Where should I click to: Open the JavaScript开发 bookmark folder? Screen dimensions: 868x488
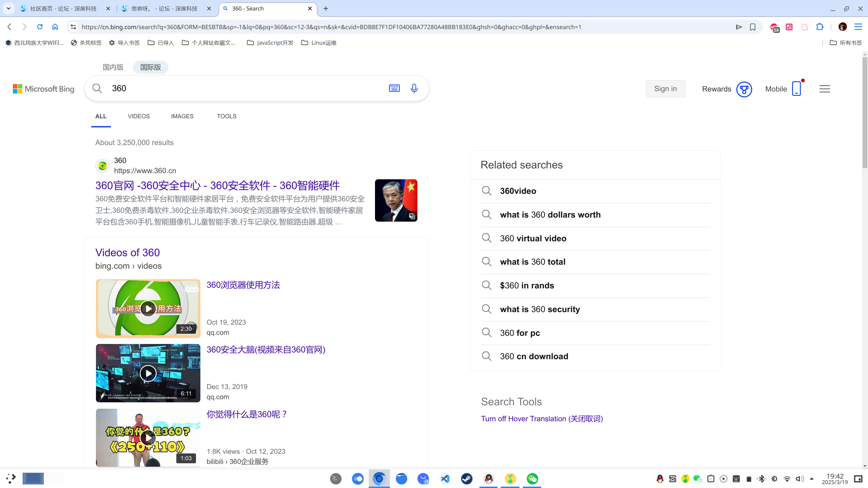coord(270,43)
